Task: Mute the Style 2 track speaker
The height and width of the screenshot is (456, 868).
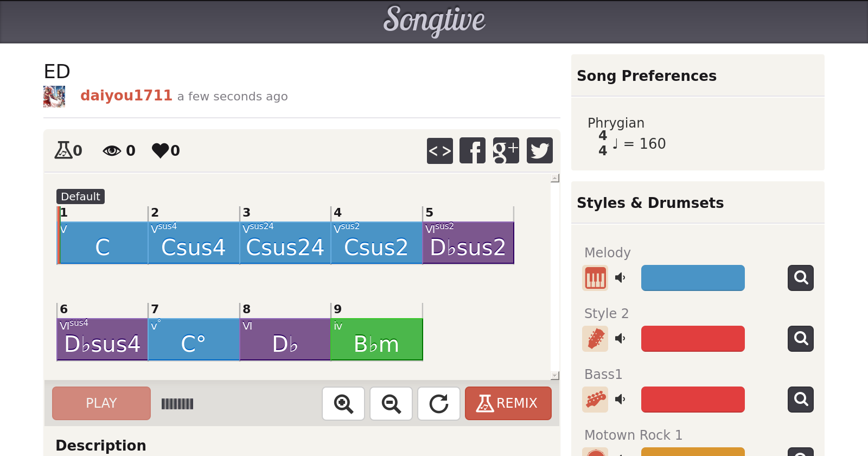Action: pyautogui.click(x=621, y=339)
